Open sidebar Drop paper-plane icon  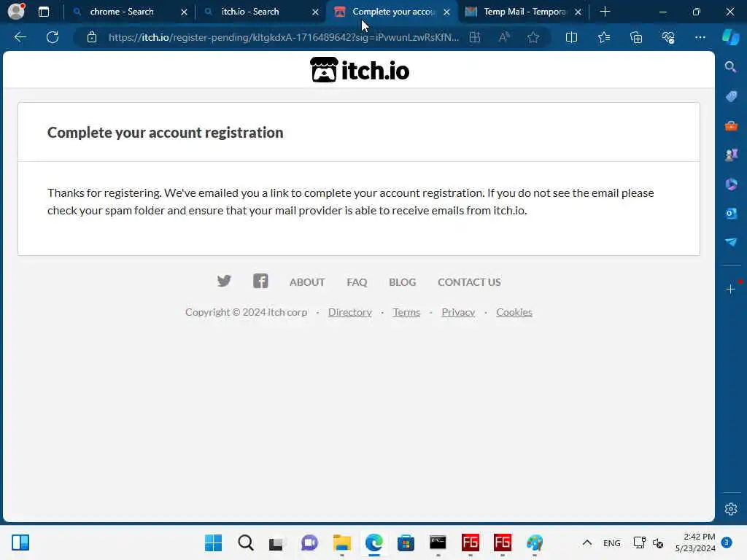[x=731, y=242]
